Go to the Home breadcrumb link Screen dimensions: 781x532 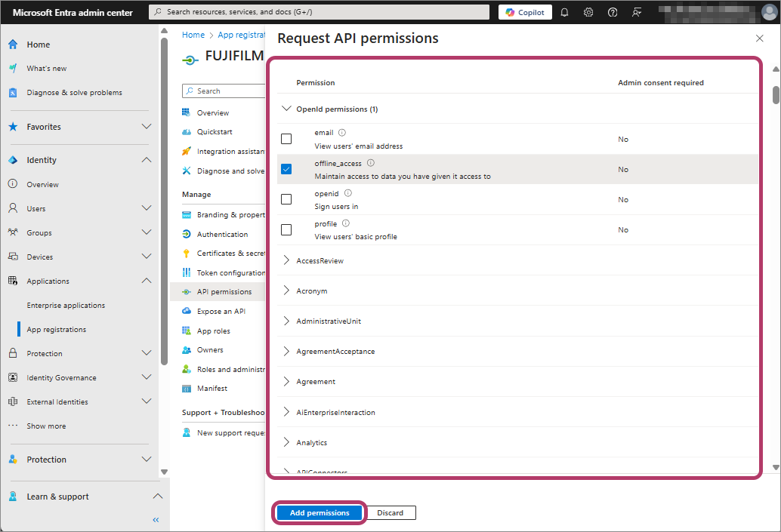(x=193, y=35)
